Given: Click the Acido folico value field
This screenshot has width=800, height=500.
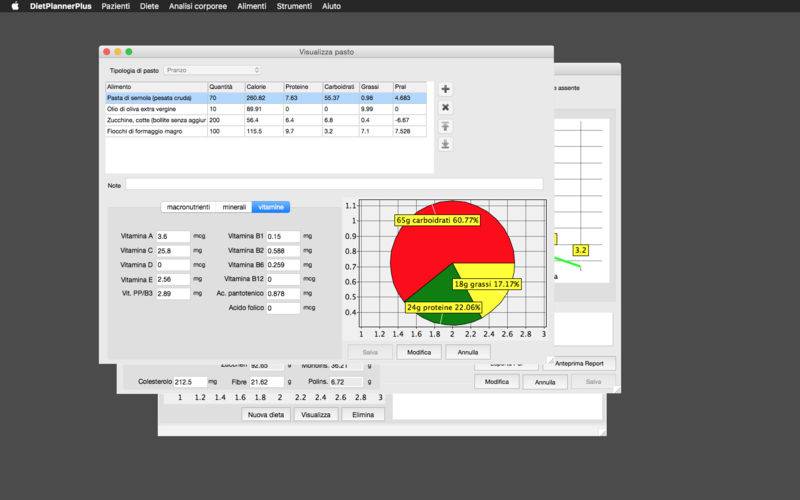Looking at the screenshot, I should pyautogui.click(x=283, y=308).
